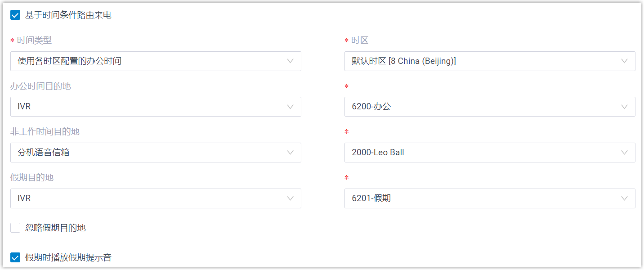Click the chevron arrow in the 时区 field

pos(624,61)
